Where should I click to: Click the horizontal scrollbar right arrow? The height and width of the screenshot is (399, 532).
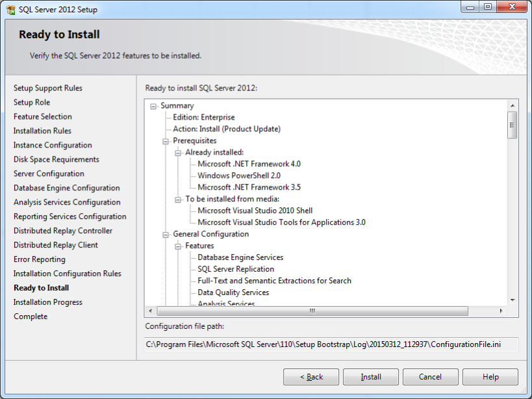coord(501,311)
